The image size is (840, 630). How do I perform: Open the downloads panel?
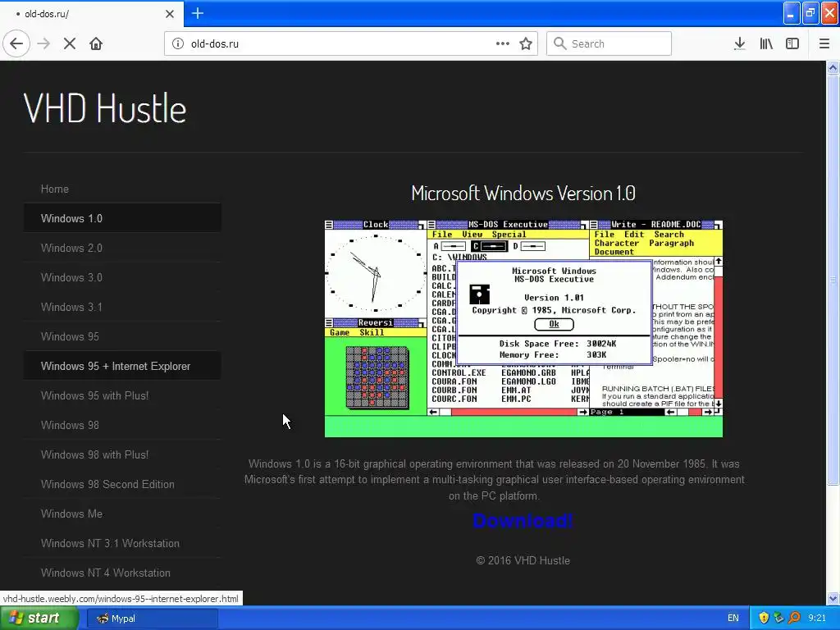click(739, 44)
